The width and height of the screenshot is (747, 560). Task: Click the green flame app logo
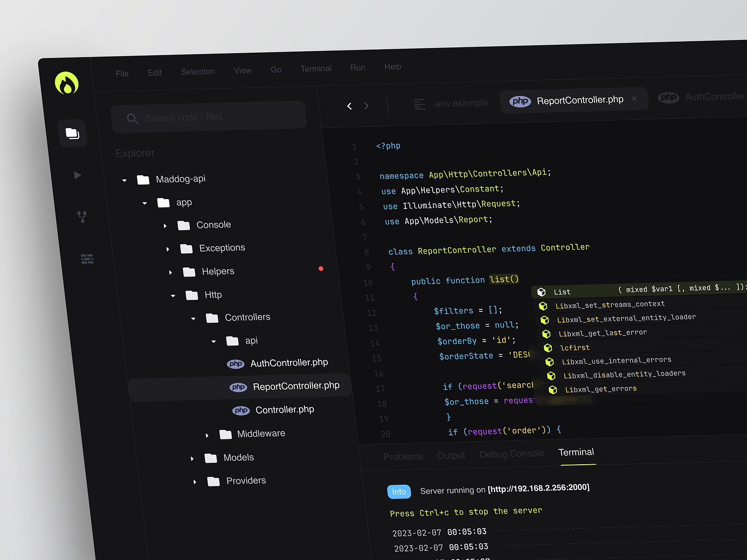pos(66,83)
